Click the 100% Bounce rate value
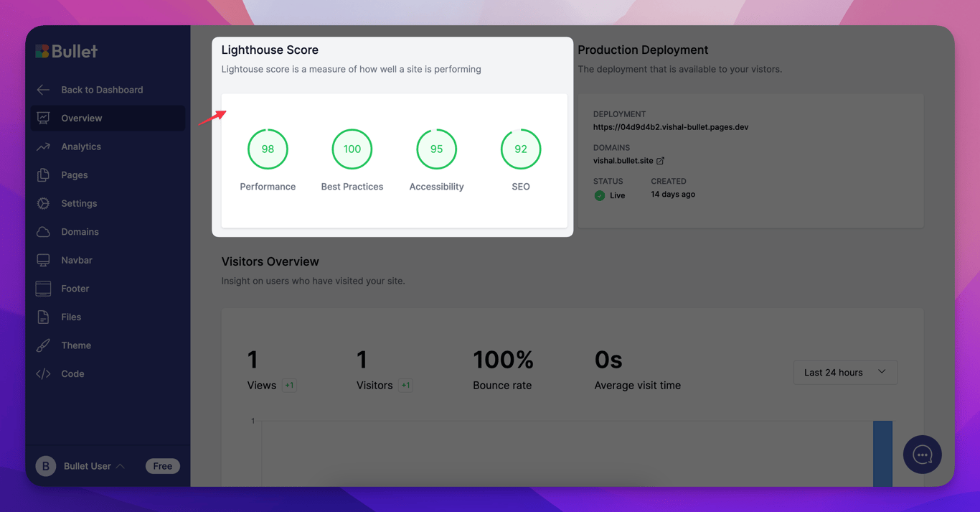980x512 pixels. coord(503,359)
